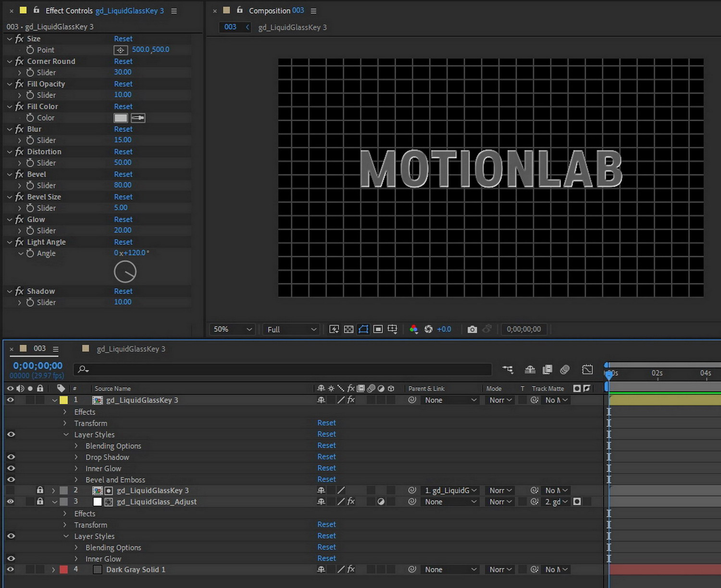The width and height of the screenshot is (721, 588).
Task: Open Parent dropdown for layer 1
Action: [x=450, y=400]
